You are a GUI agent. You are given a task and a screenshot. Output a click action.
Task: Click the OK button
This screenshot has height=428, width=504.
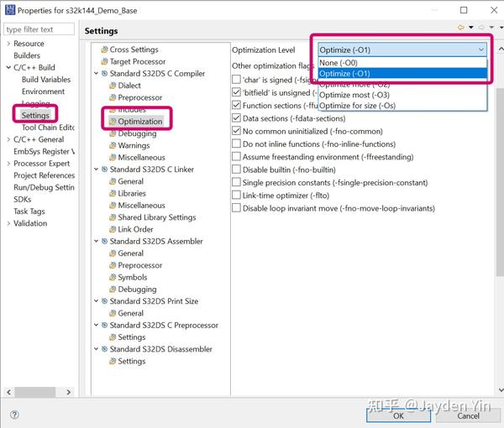398,415
